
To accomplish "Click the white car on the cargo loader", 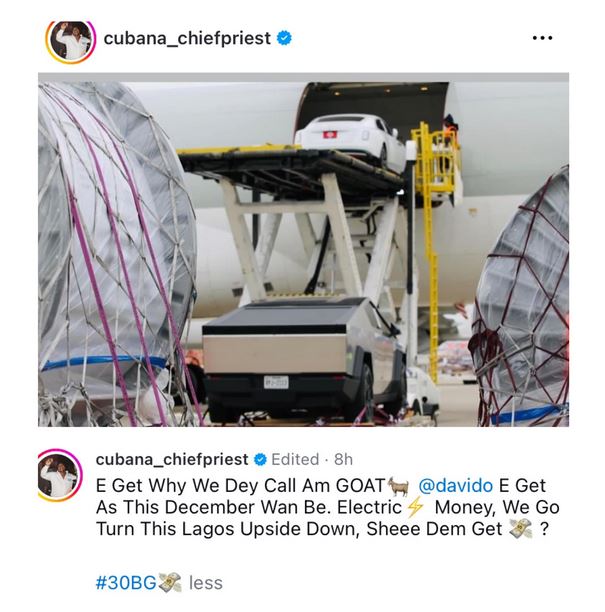I will coord(351,141).
